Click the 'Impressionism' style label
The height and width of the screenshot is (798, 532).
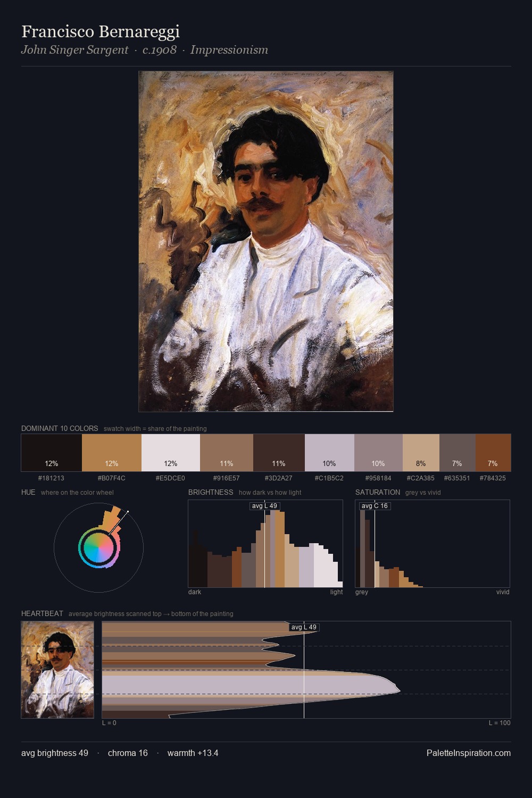point(229,50)
